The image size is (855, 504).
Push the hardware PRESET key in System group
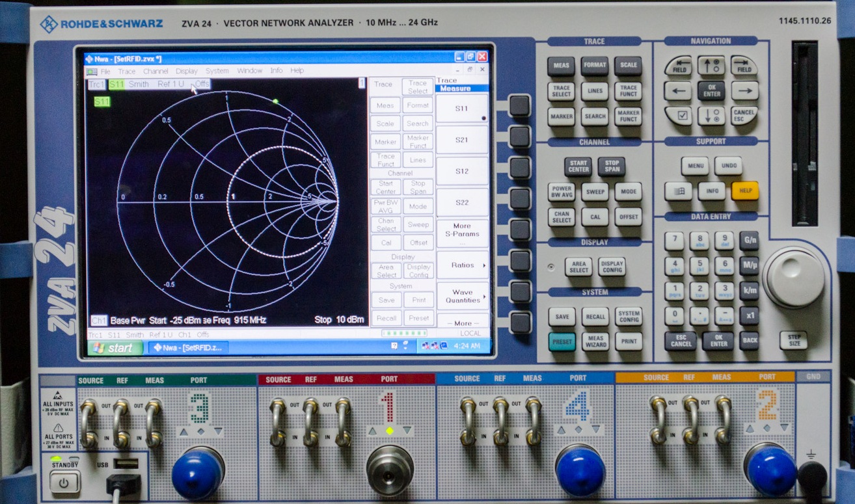click(x=562, y=341)
